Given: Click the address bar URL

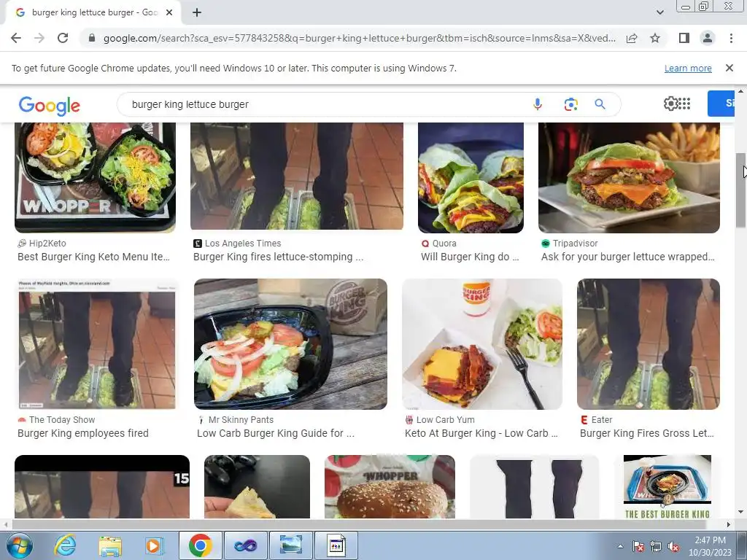Looking at the screenshot, I should click(359, 38).
